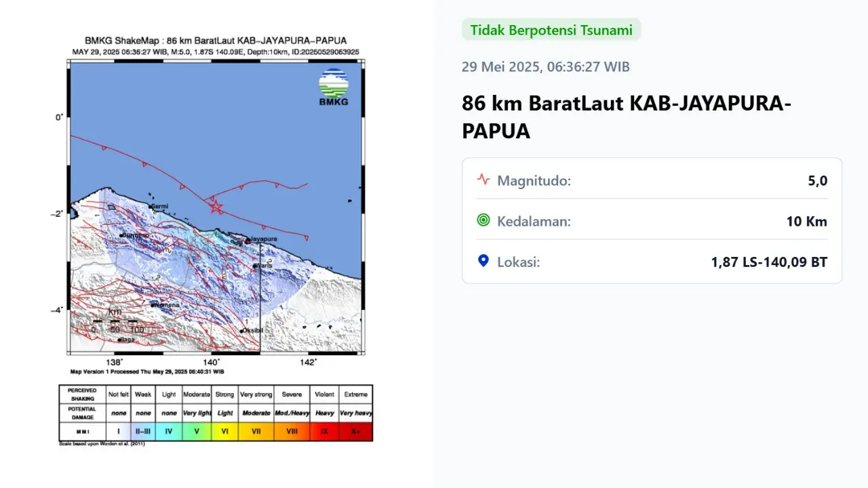Click the Magnitudo label
The height and width of the screenshot is (488, 868).
pyautogui.click(x=534, y=181)
